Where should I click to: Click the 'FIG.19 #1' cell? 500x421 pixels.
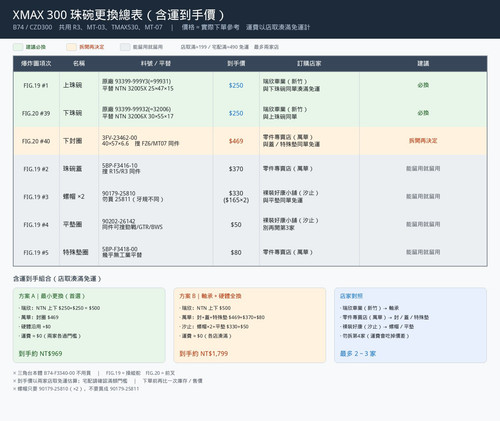click(x=36, y=86)
